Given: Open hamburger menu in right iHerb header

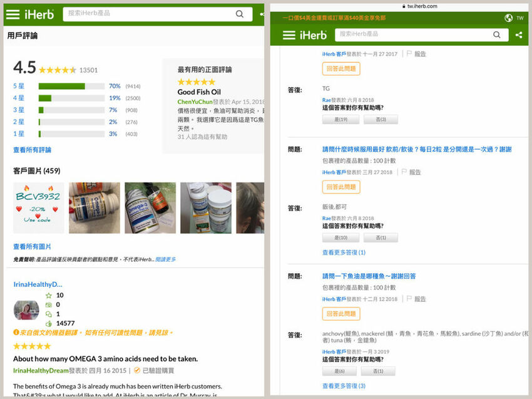Looking at the screenshot, I should [289, 35].
